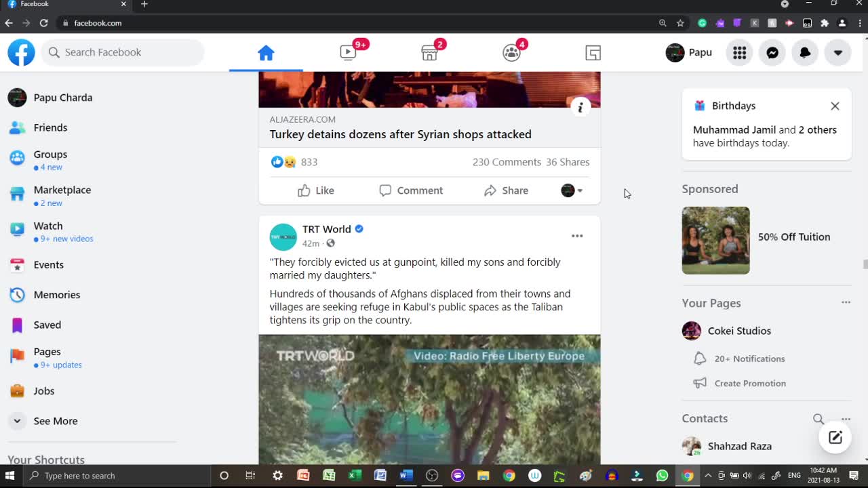Open the Groups tab in top bar
Viewport: 868px width, 488px height.
tap(511, 53)
